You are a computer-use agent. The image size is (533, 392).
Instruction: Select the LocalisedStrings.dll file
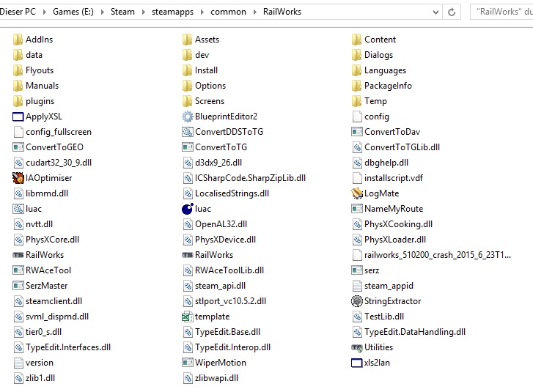tap(225, 193)
